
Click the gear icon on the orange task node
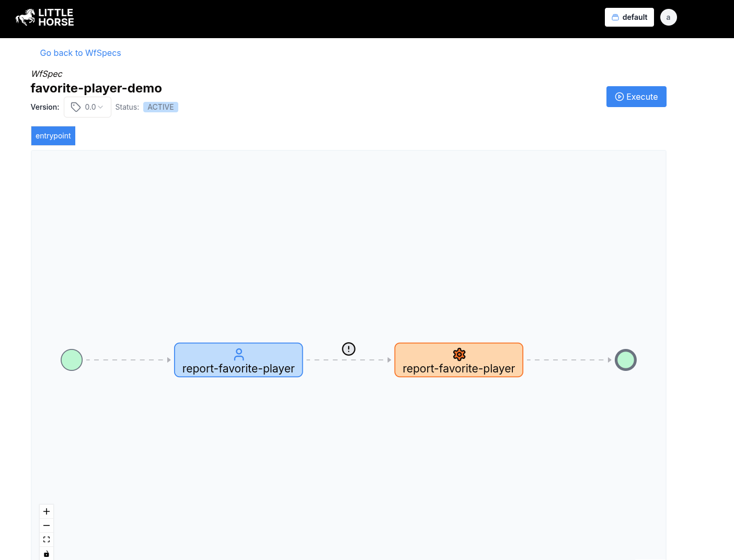coord(458,354)
